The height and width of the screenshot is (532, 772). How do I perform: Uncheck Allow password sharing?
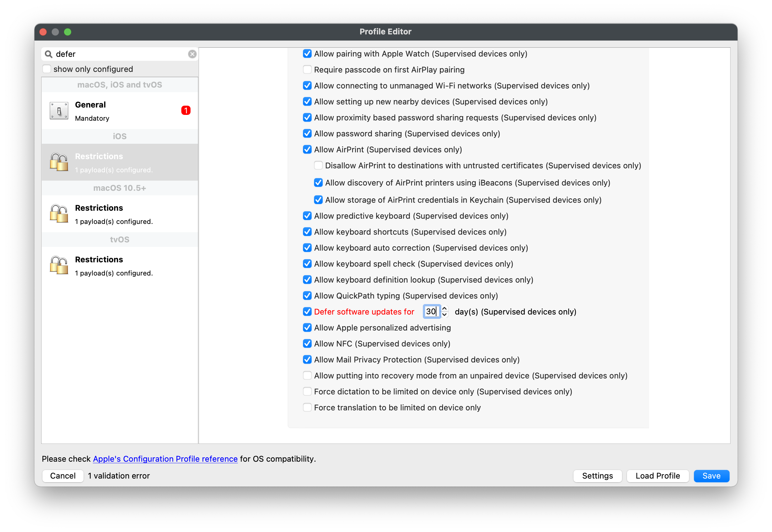(x=307, y=134)
